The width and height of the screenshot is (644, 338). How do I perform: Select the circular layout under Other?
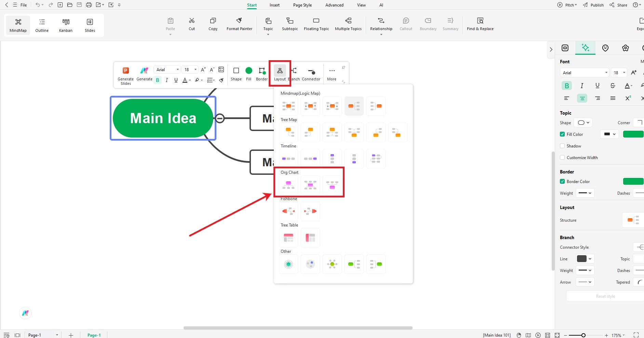(x=289, y=264)
